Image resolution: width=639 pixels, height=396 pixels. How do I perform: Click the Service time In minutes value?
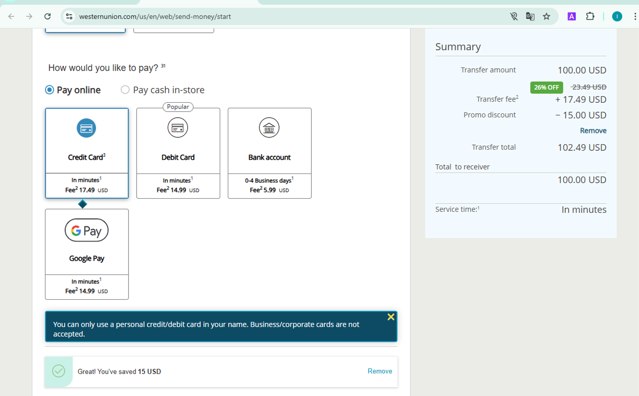(584, 209)
